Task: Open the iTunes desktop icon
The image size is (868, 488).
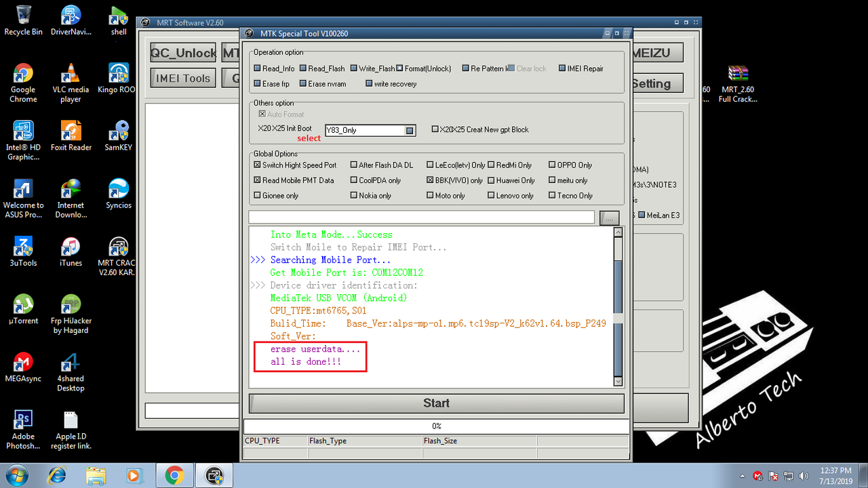Action: (x=71, y=251)
